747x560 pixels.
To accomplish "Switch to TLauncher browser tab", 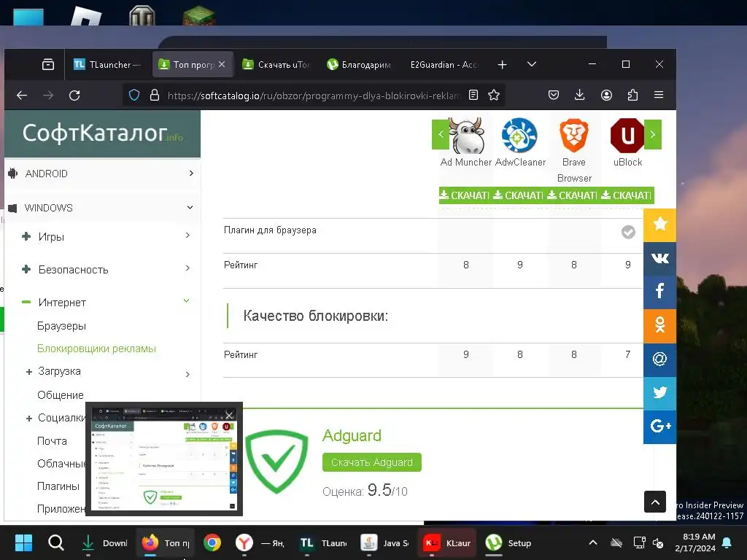I will 107,64.
